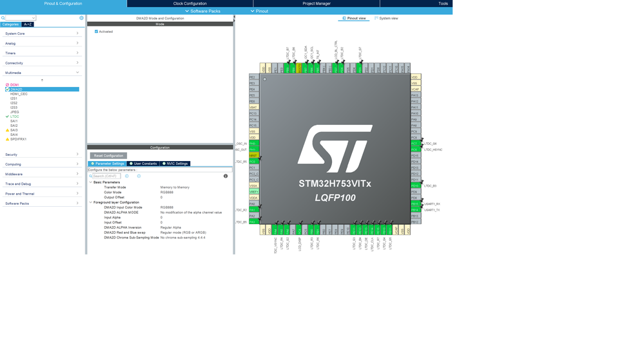
Task: Collapse the Basic Parameters group
Action: click(x=91, y=182)
